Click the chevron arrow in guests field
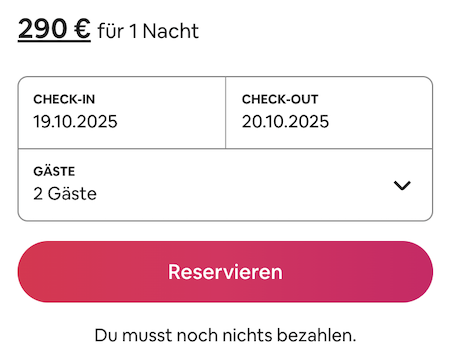 [402, 185]
